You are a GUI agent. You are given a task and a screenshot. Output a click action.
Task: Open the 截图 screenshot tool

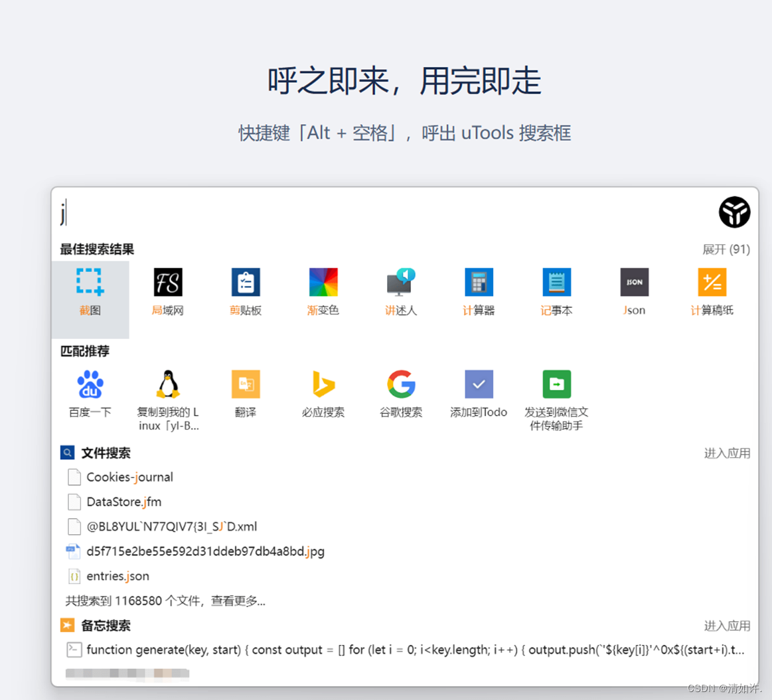point(90,299)
